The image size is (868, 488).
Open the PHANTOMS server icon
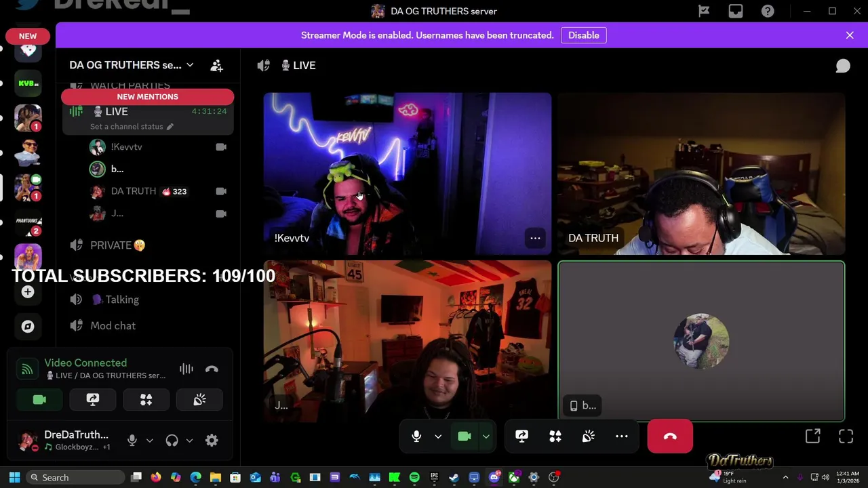28,222
